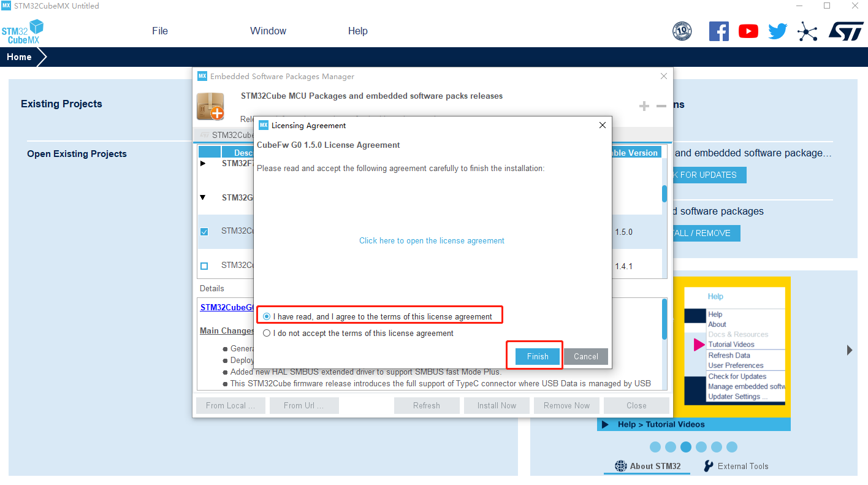Open the ST 10 years anniversary badge
Image resolution: width=868 pixels, height=485 pixels.
coord(682,31)
